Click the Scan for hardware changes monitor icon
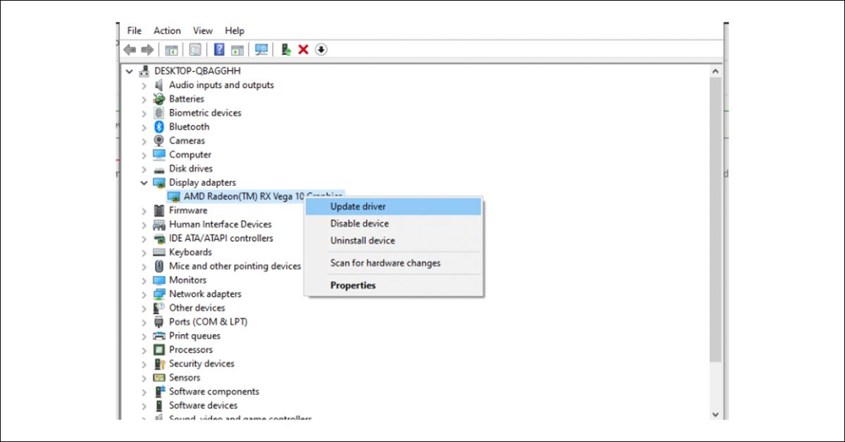845x442 pixels. click(261, 50)
